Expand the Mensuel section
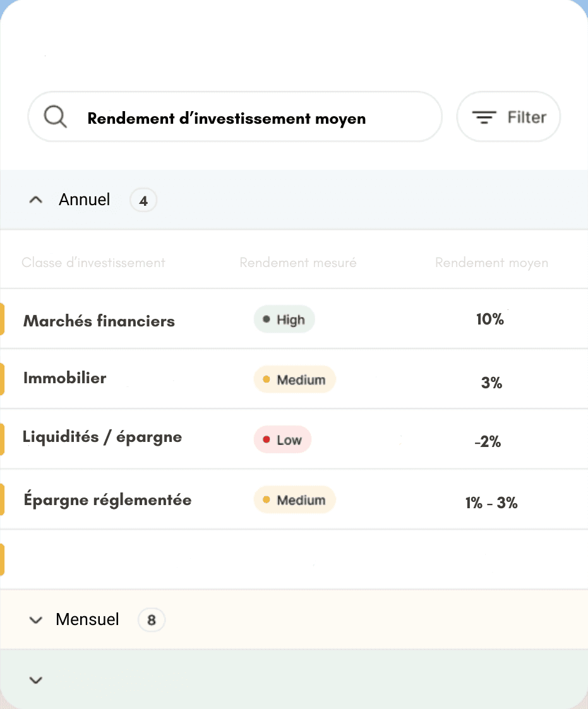This screenshot has height=709, width=588. 35,619
